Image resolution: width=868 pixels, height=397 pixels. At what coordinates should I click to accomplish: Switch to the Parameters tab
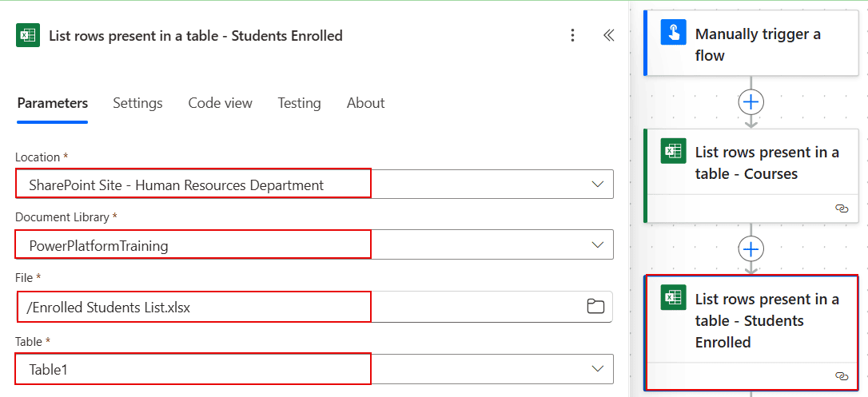coord(53,103)
